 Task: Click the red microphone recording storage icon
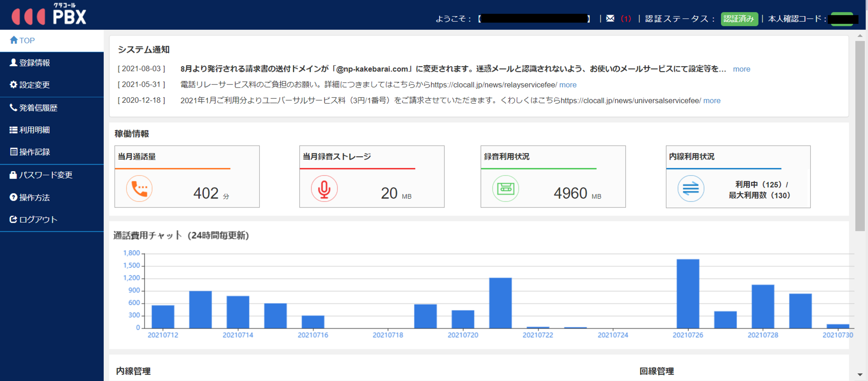coord(324,189)
